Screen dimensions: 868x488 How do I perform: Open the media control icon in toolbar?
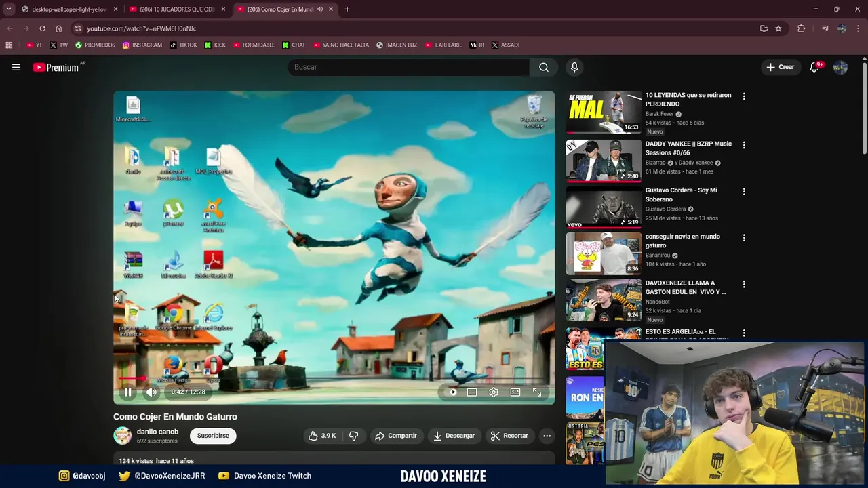tap(825, 28)
